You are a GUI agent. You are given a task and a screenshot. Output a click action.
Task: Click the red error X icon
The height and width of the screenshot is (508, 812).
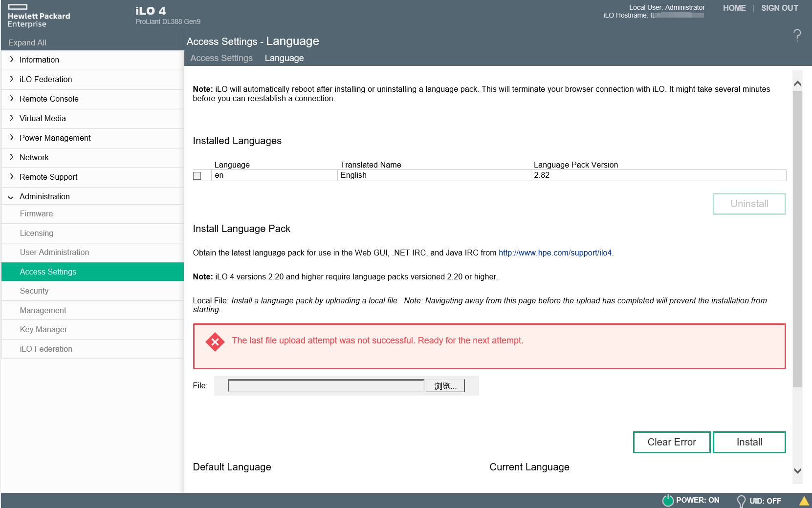point(215,342)
